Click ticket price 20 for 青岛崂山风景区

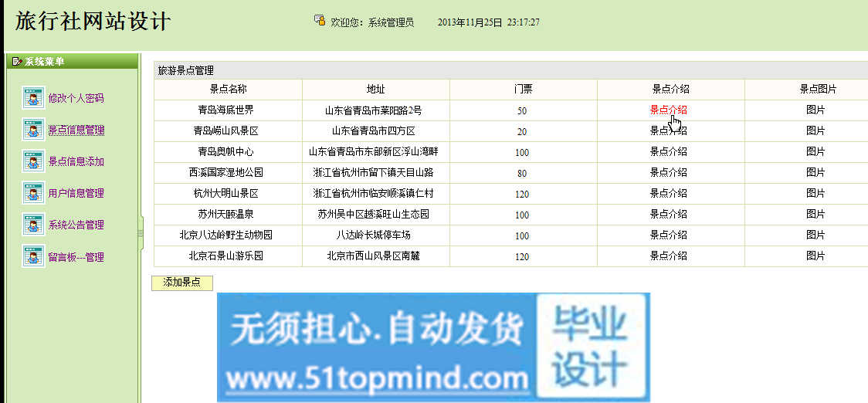coord(522,132)
